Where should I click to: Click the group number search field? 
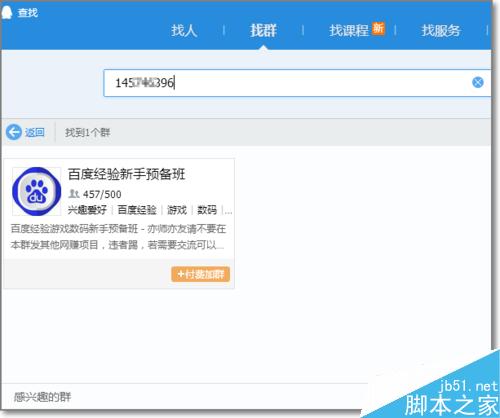[297, 83]
